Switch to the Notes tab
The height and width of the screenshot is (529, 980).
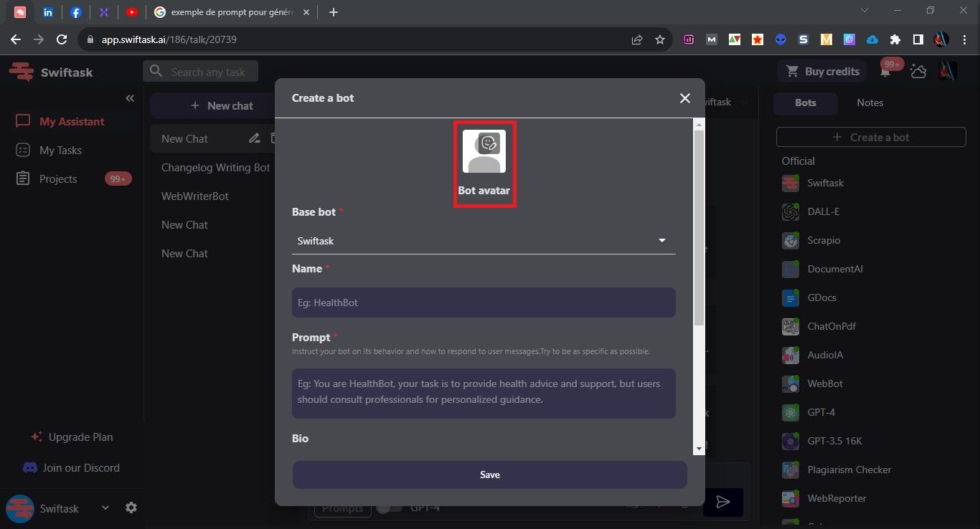(870, 103)
